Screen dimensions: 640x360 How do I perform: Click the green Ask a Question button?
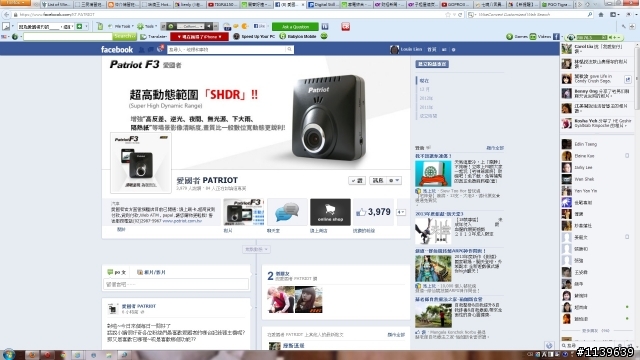295,27
